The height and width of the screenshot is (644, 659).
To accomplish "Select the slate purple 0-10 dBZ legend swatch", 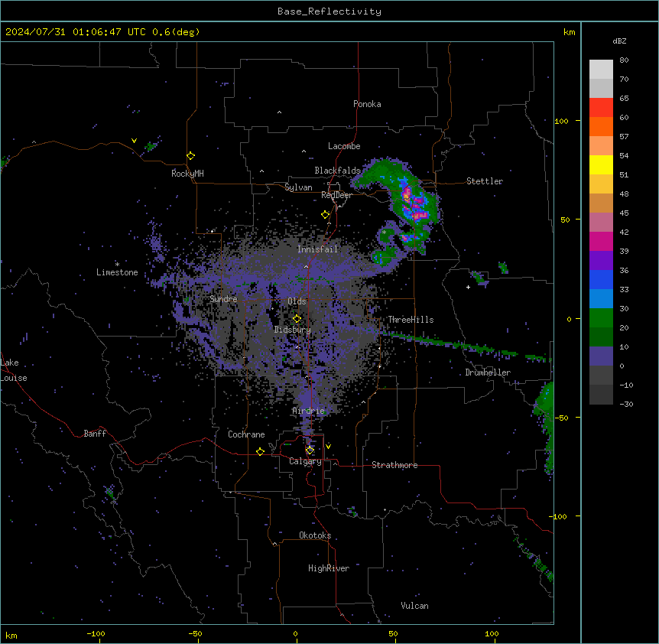I will tap(601, 356).
